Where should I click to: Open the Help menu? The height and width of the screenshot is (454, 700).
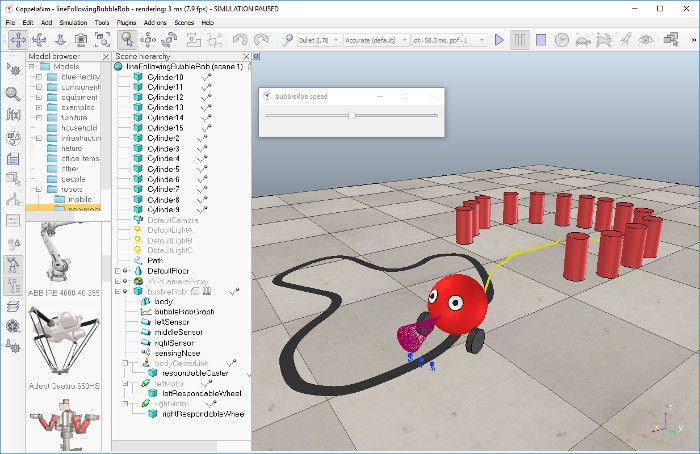[208, 22]
